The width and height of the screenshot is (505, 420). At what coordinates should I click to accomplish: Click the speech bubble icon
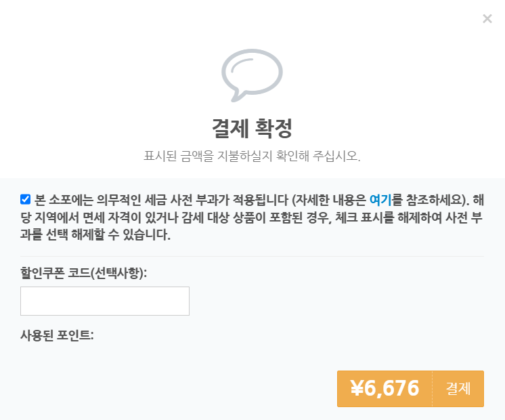(252, 75)
